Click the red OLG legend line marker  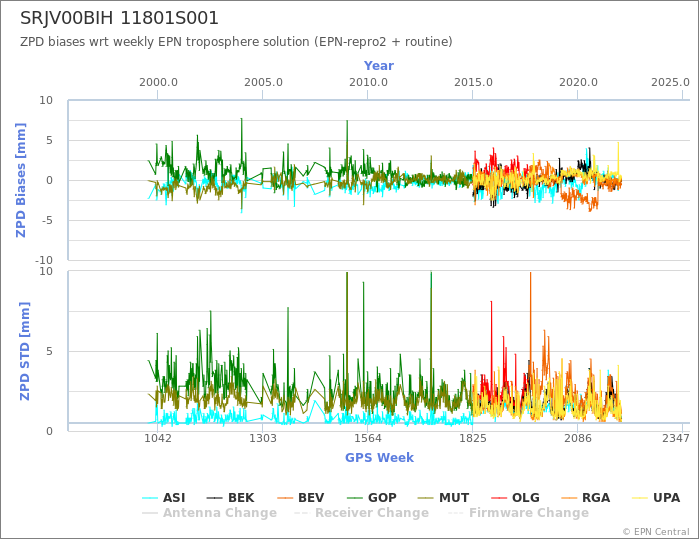499,498
